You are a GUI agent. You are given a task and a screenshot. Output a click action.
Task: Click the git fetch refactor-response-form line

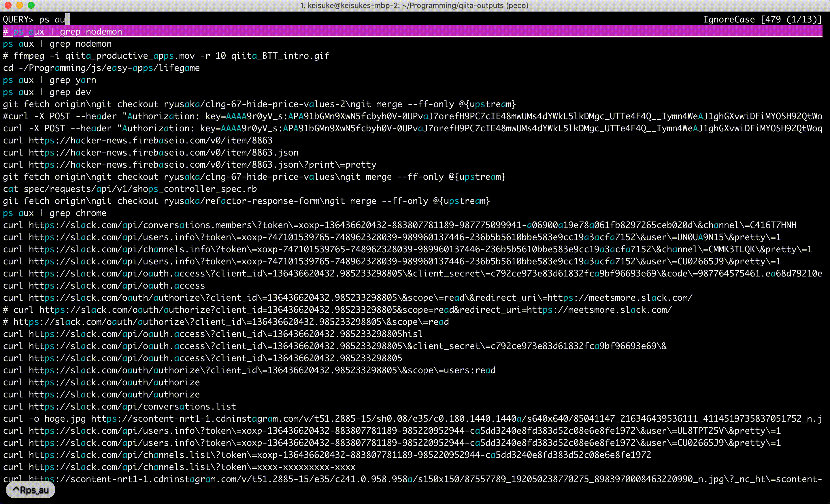[246, 201]
